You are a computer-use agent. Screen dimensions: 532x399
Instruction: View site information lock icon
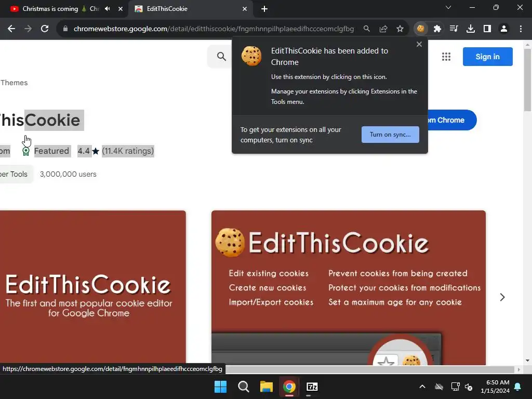65,29
